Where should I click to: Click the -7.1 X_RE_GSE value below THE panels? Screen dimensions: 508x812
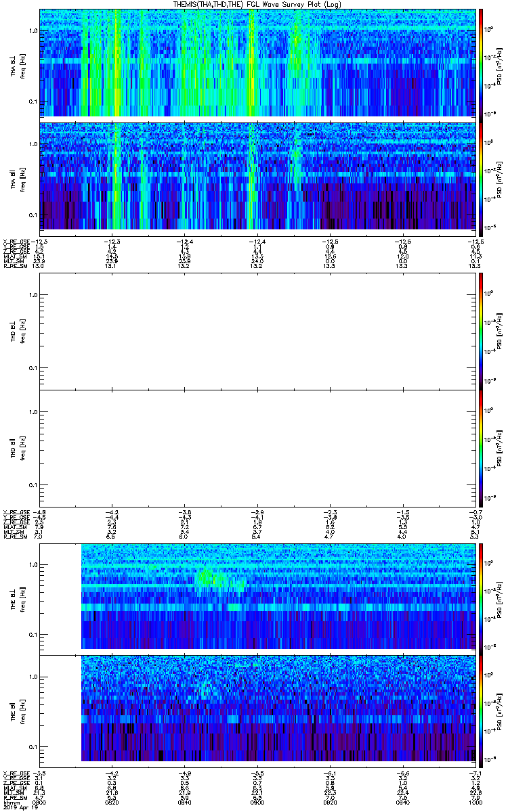pyautogui.click(x=476, y=773)
